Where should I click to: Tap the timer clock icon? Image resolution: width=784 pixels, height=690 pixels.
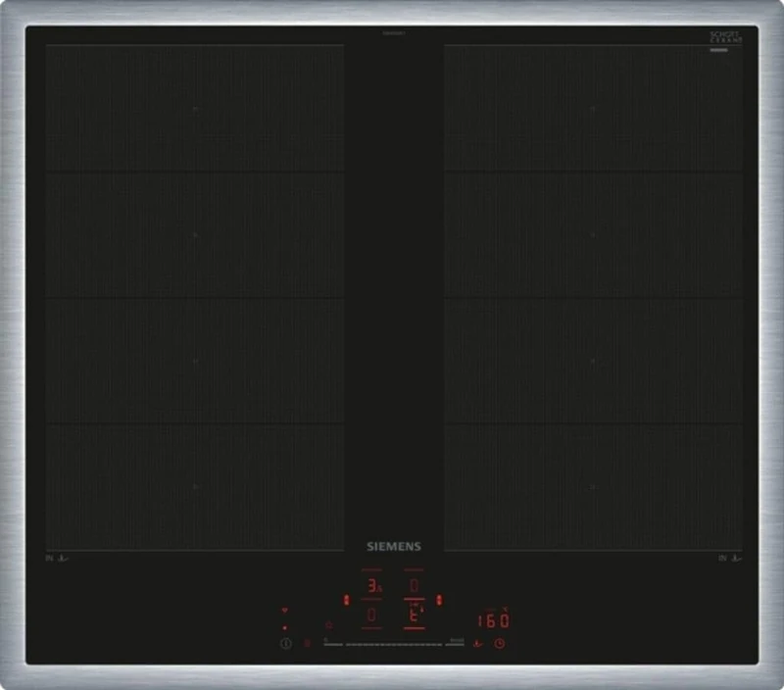click(500, 643)
